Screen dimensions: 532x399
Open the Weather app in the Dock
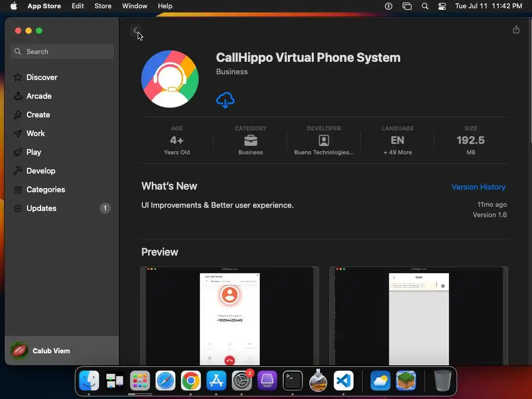[x=380, y=381]
